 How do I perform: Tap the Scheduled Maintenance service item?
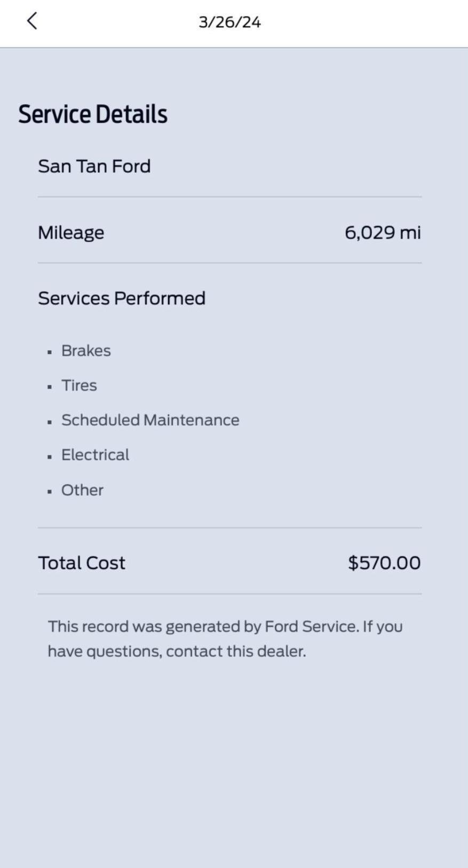(x=150, y=420)
